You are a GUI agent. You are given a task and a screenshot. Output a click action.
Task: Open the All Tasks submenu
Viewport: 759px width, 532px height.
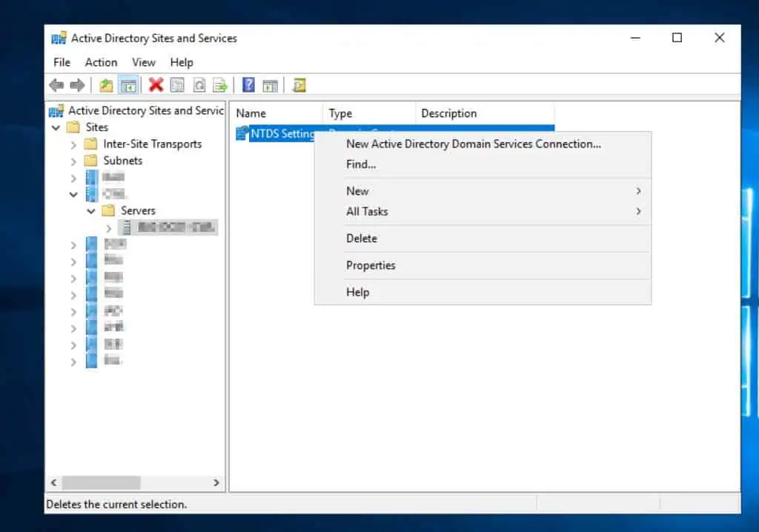coord(483,212)
